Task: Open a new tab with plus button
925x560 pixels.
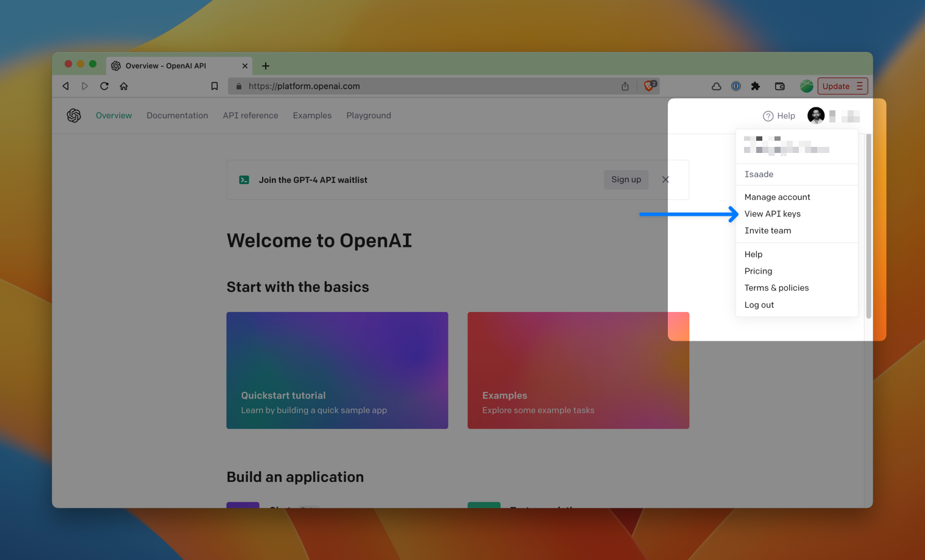Action: pos(266,66)
